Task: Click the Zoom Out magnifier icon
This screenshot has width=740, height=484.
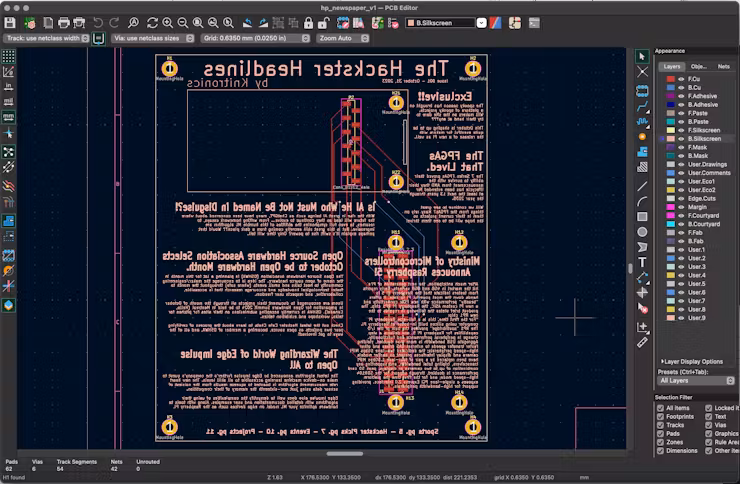Action: click(183, 23)
